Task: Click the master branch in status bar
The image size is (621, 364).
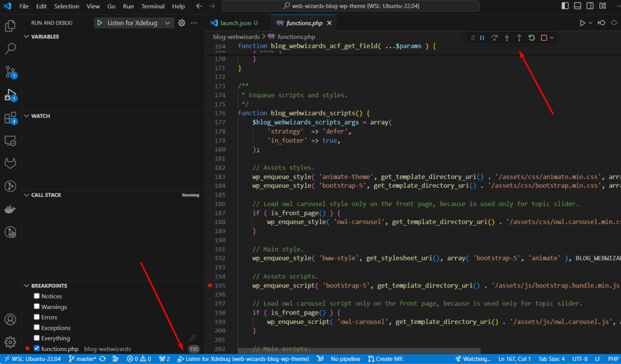Action: tap(82, 359)
